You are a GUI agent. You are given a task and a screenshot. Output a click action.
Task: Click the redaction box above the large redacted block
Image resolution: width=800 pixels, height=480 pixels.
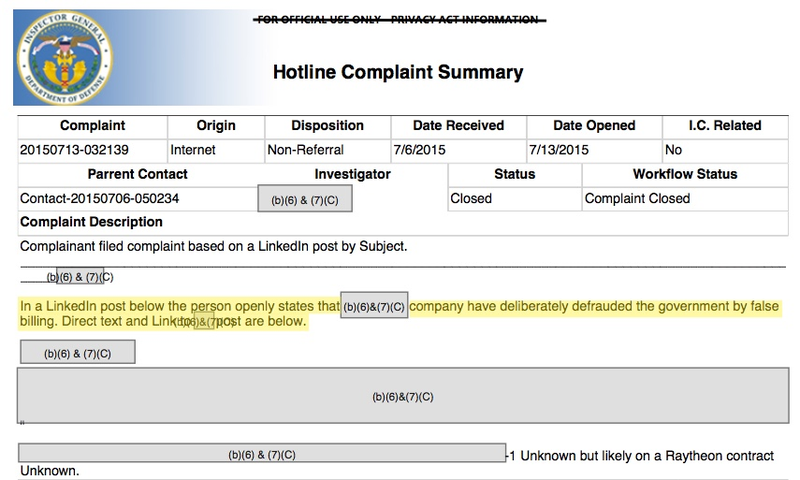[78, 352]
